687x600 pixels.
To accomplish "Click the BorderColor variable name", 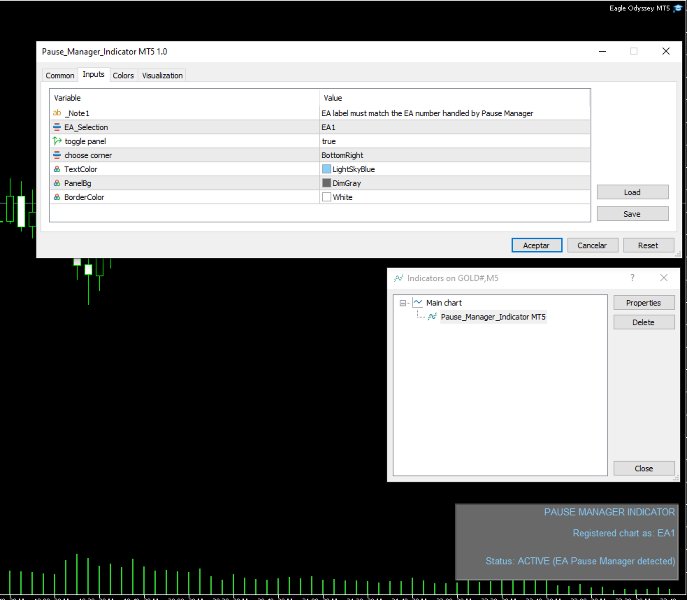I will (84, 197).
